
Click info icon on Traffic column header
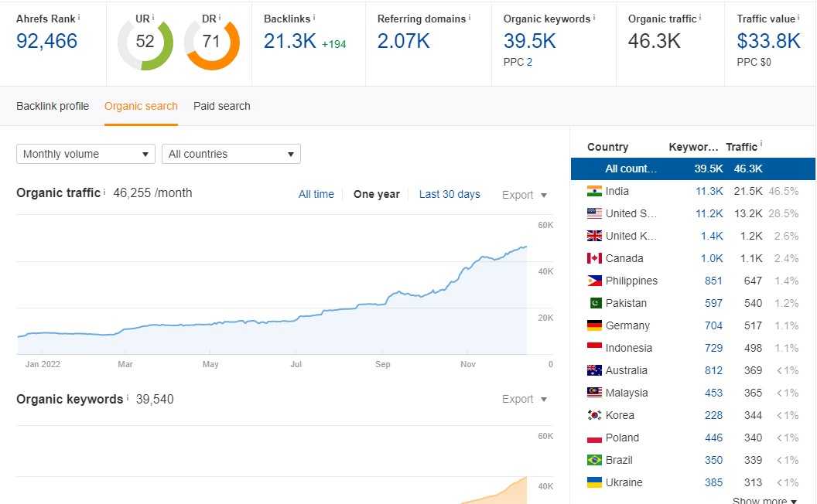(x=761, y=144)
